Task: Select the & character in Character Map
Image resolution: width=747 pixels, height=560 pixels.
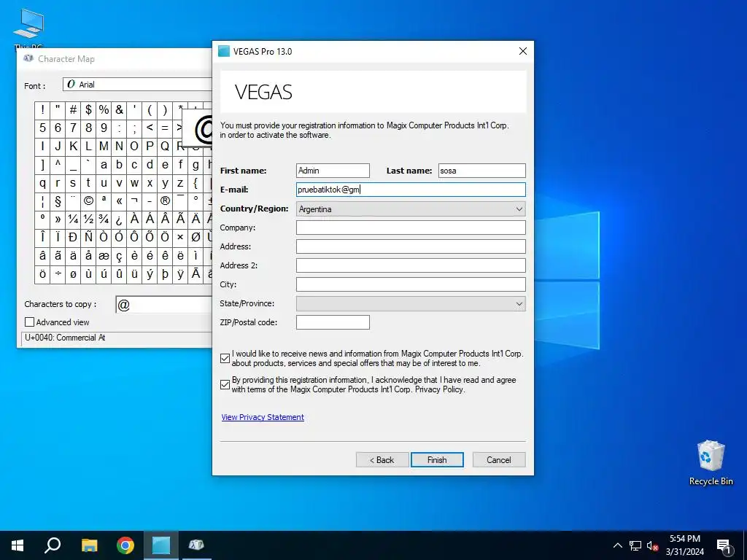Action: pos(119,110)
